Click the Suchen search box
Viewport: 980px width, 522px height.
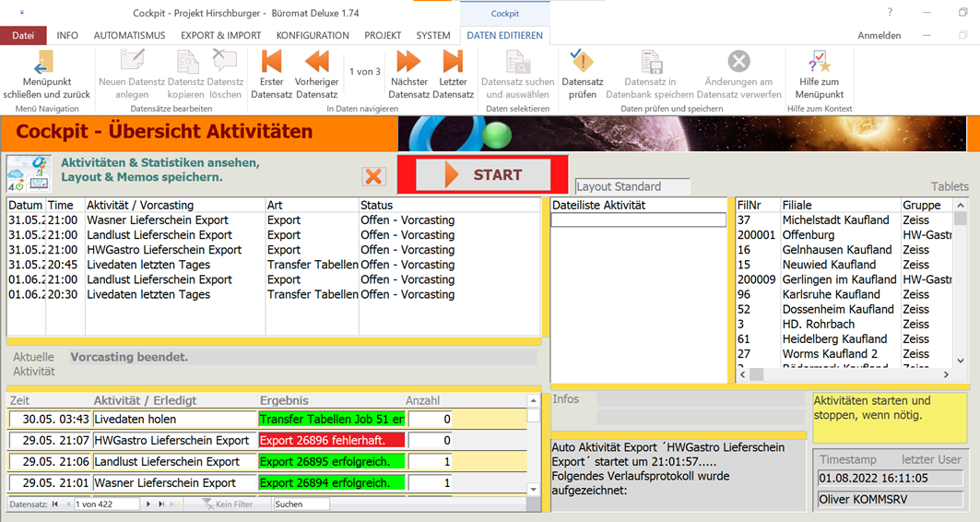coord(301,504)
